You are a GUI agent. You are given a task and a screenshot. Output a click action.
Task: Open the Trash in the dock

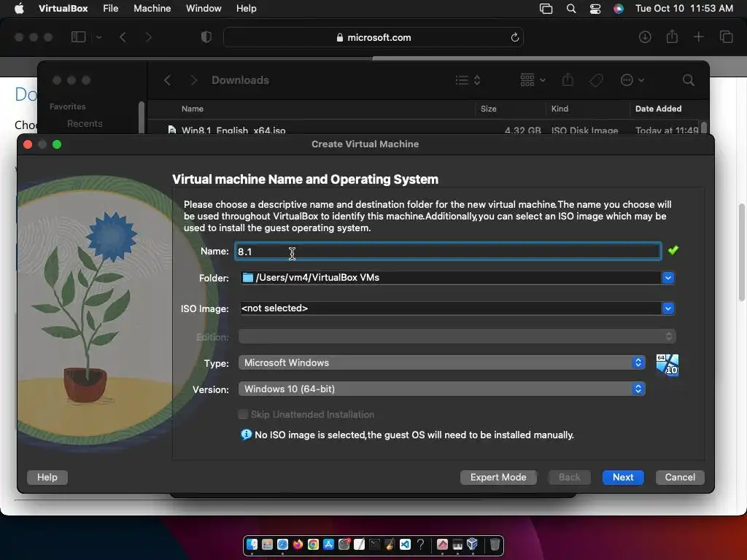tap(495, 544)
